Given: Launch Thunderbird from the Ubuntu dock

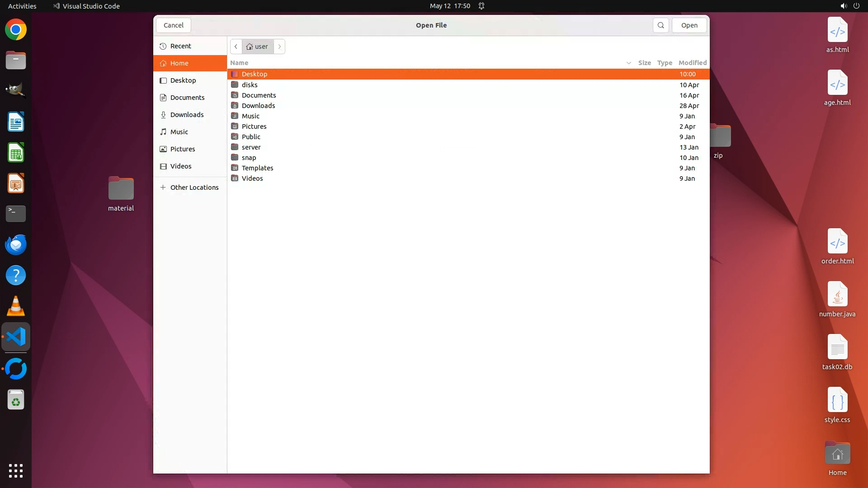Looking at the screenshot, I should [x=16, y=245].
